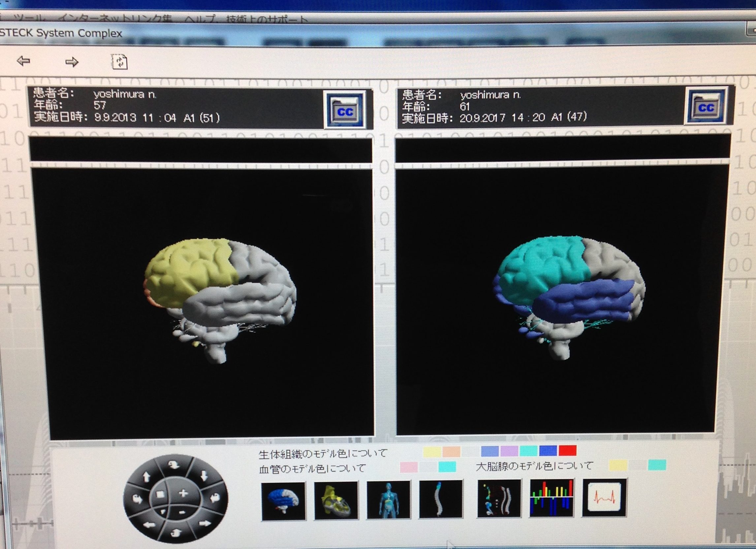Screen dimensions: 756x549
Task: Click the small triangle button in wheel center
Action: pyautogui.click(x=163, y=512)
